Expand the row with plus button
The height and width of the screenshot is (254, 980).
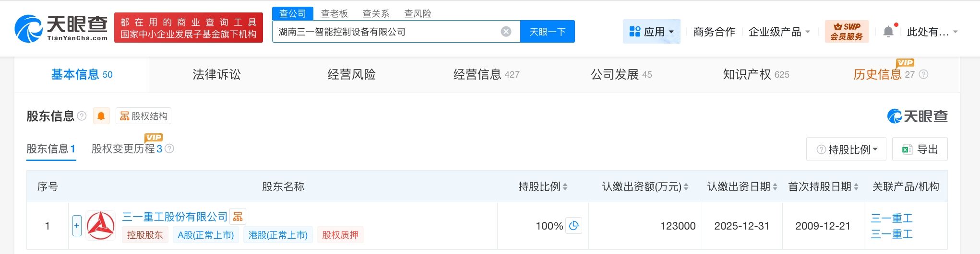point(77,225)
